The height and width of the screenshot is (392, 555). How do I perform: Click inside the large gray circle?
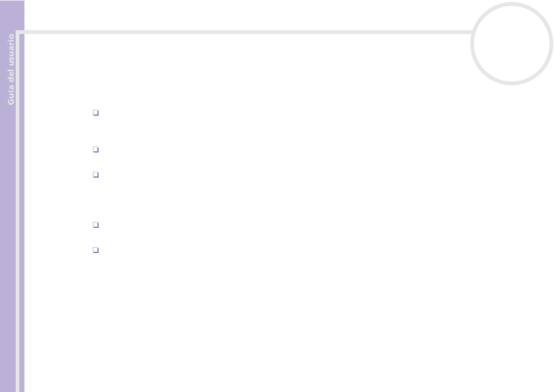[x=511, y=44]
